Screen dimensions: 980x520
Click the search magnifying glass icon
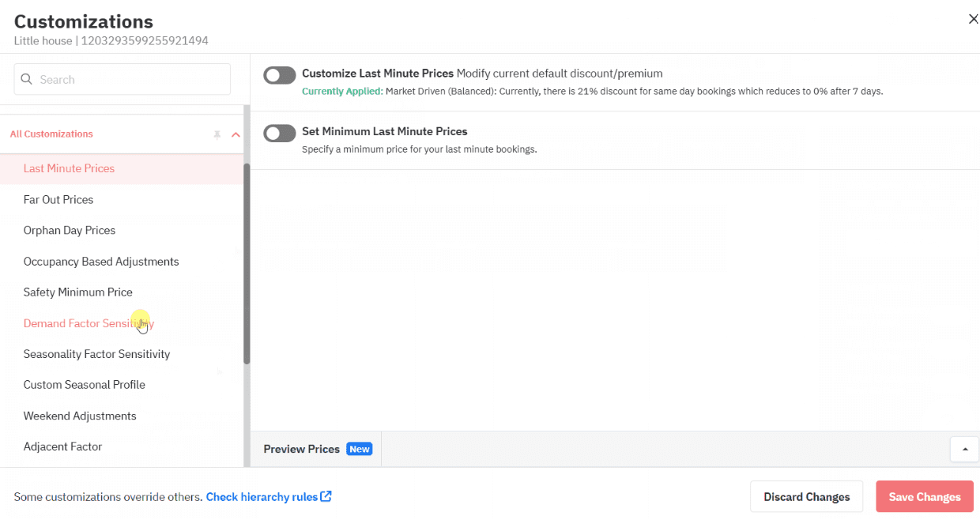[x=26, y=79]
